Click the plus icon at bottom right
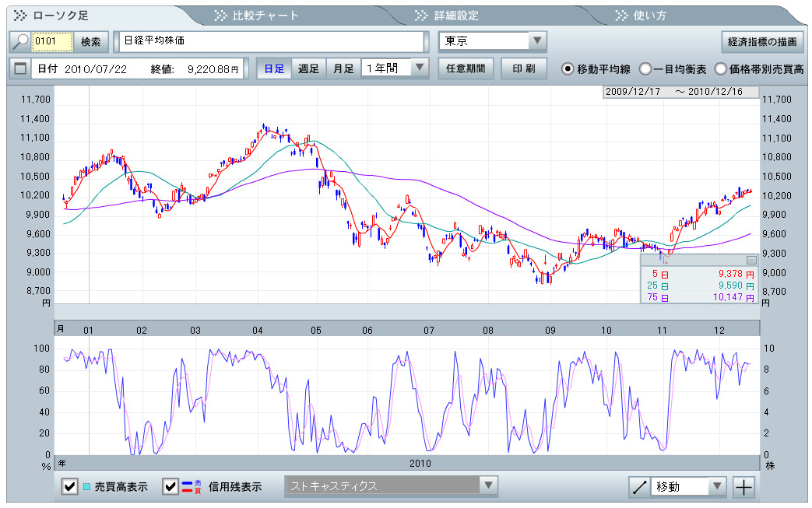The width and height of the screenshot is (812, 508). click(744, 487)
